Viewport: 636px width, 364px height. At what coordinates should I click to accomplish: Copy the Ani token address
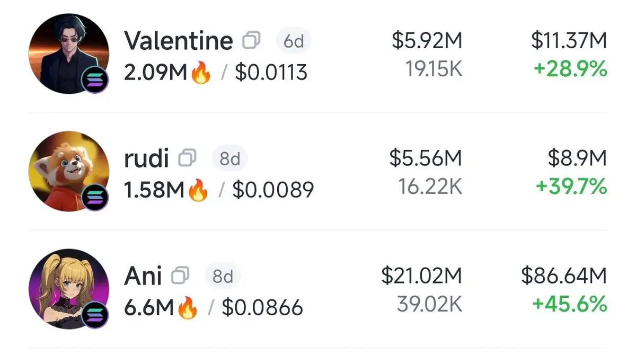[x=181, y=276]
